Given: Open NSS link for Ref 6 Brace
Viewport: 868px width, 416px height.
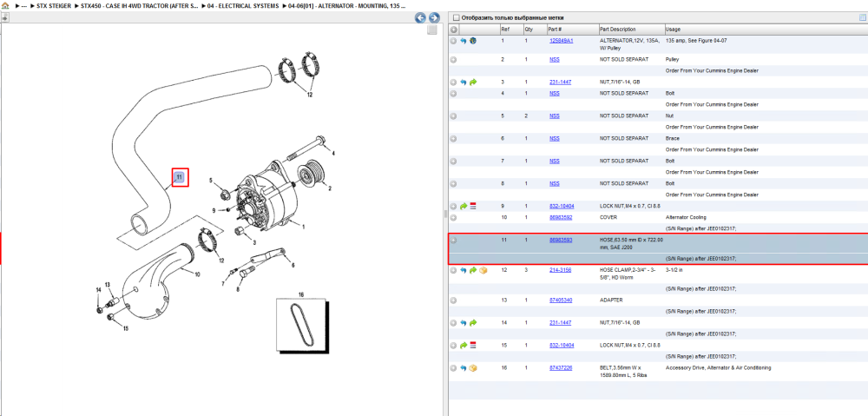Looking at the screenshot, I should point(554,138).
